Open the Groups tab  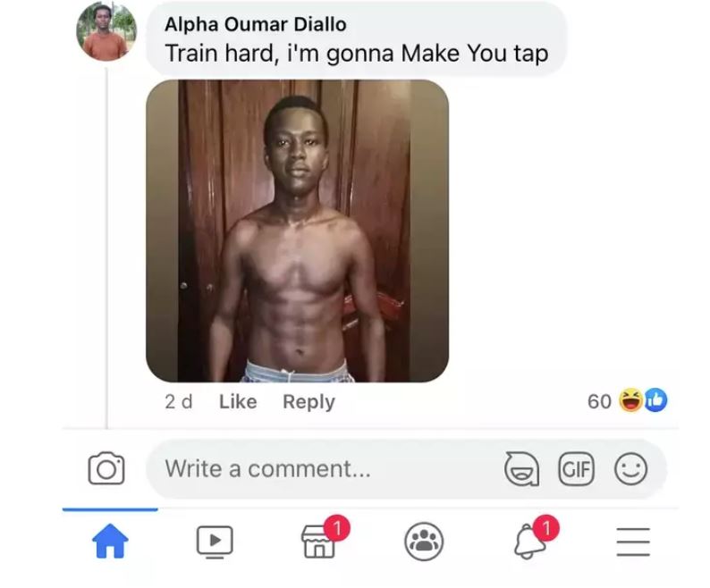tap(423, 542)
